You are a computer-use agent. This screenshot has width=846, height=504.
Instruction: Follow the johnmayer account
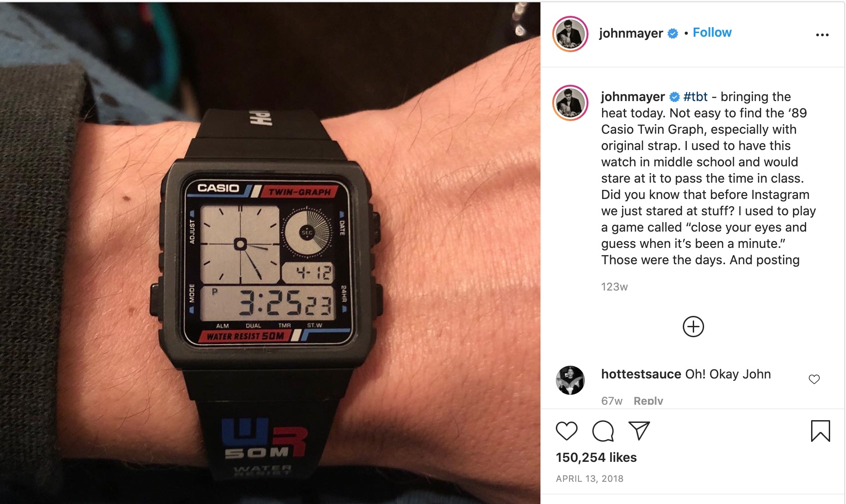(712, 33)
